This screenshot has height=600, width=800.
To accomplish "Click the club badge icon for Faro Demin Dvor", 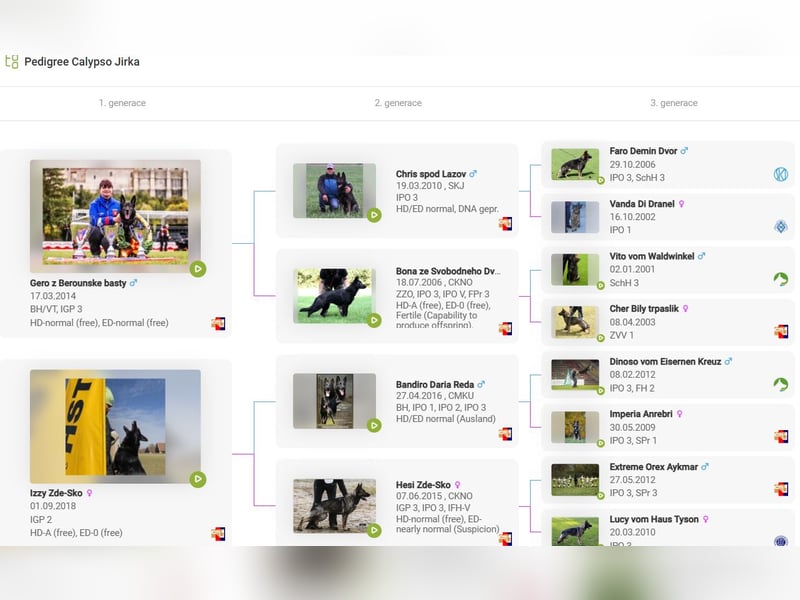I will pos(781,174).
